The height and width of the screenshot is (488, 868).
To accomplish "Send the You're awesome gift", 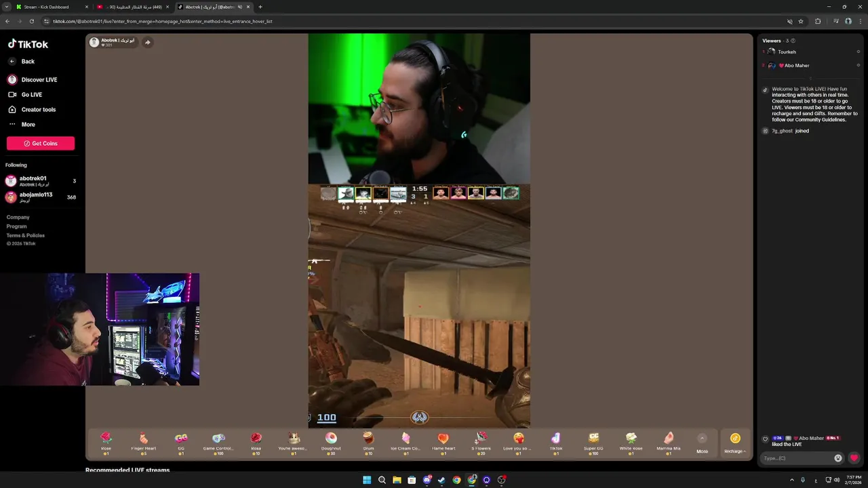I will click(294, 443).
